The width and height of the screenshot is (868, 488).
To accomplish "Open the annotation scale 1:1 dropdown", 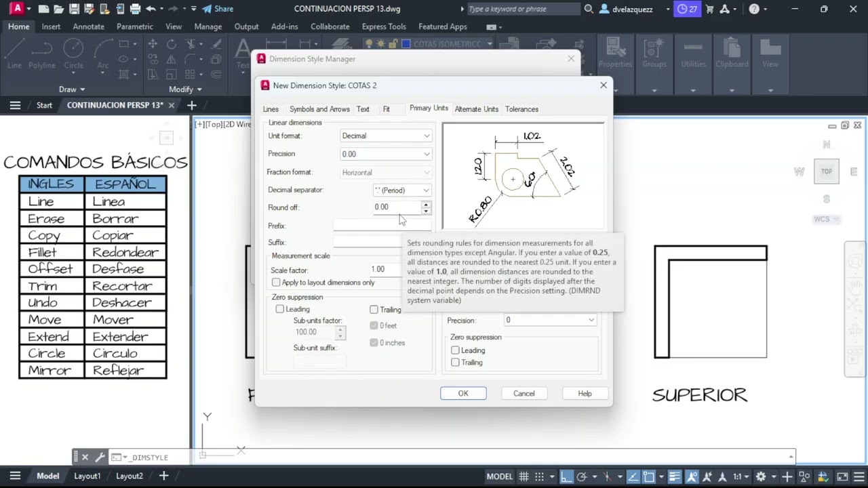I will pos(741,476).
